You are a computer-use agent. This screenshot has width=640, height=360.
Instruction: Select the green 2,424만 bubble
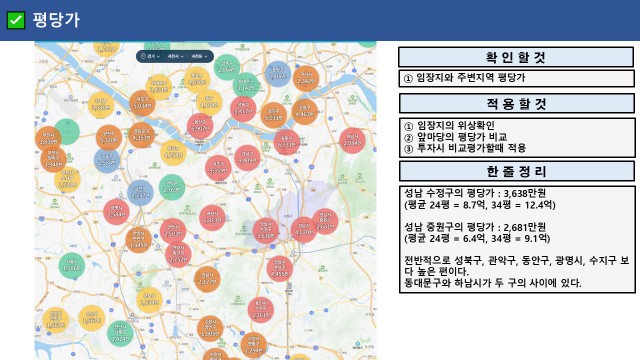tap(120, 333)
